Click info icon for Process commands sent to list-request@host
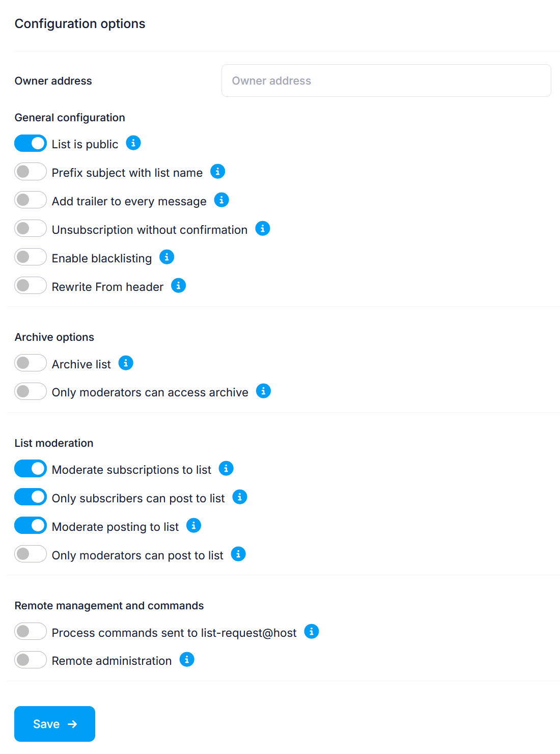This screenshot has height=754, width=560. [311, 631]
